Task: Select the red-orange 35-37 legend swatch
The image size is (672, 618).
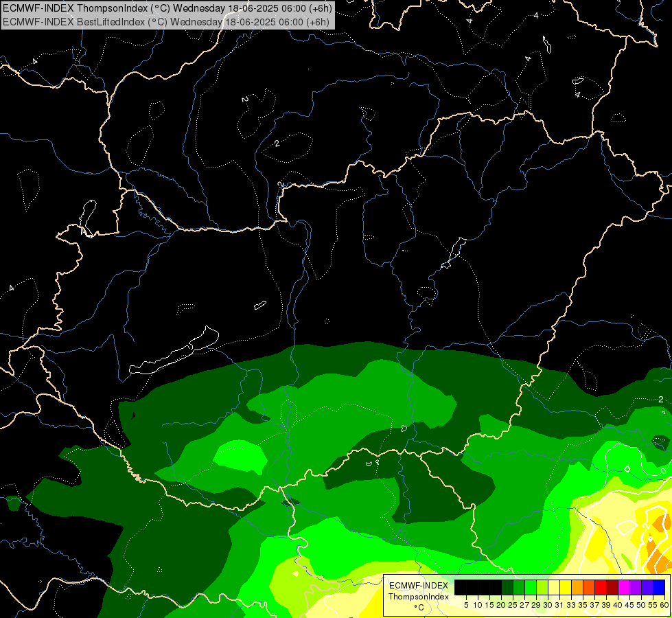Action: [x=589, y=588]
